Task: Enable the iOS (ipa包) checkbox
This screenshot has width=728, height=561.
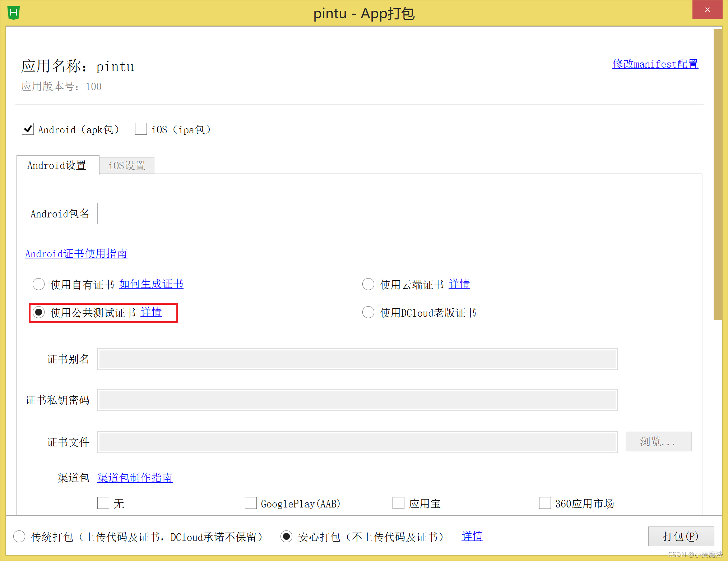Action: tap(141, 129)
